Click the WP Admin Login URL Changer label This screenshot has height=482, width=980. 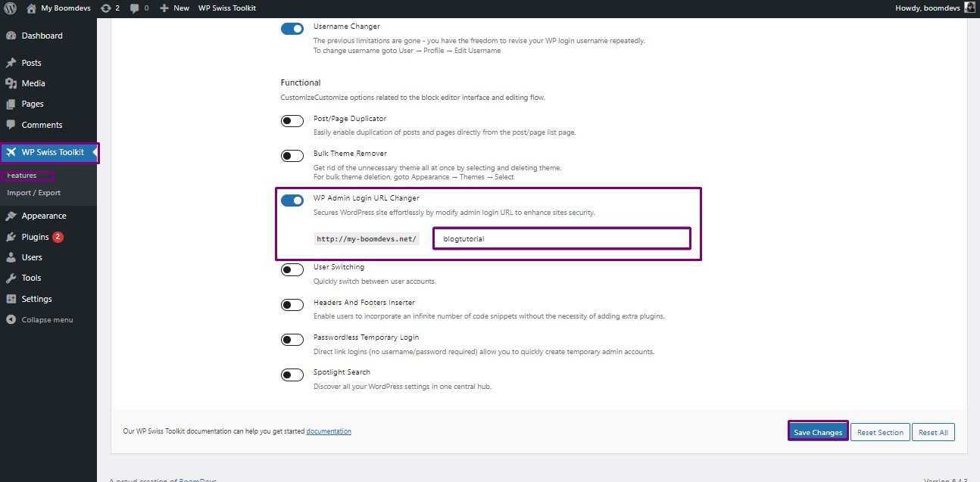367,198
